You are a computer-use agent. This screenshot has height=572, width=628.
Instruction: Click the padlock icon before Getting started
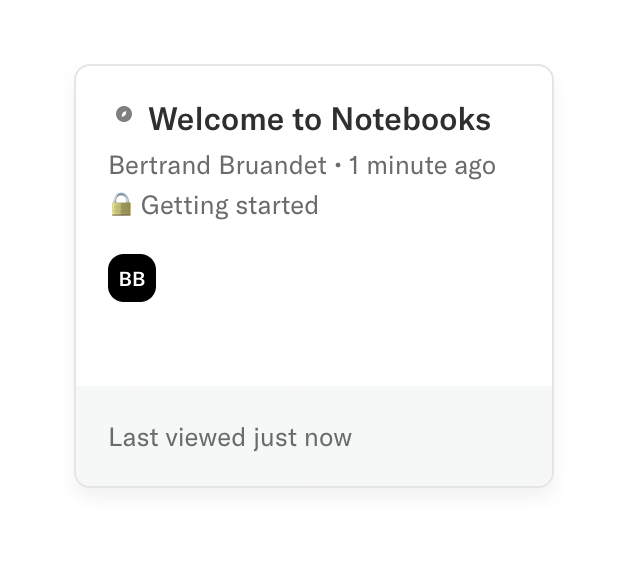[121, 205]
